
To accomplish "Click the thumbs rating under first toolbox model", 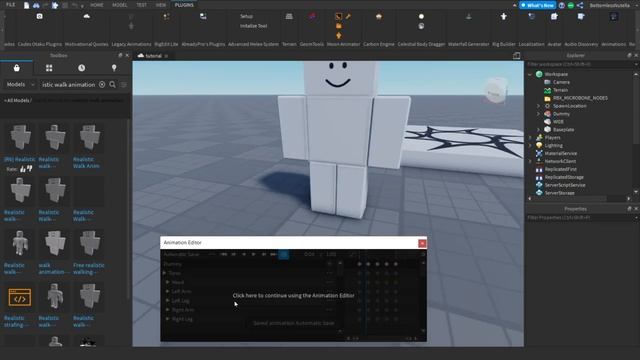I will click(26, 169).
